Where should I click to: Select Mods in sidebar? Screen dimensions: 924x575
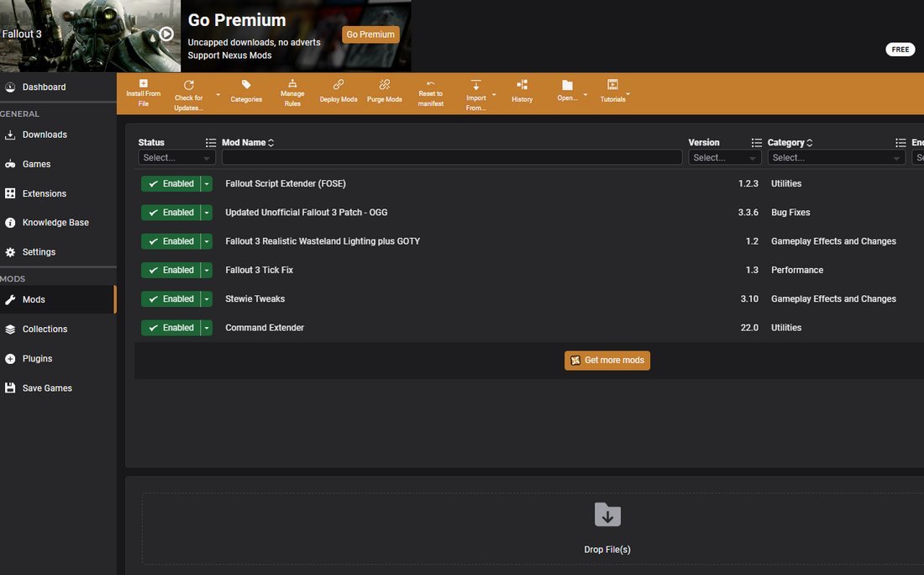[x=58, y=299]
